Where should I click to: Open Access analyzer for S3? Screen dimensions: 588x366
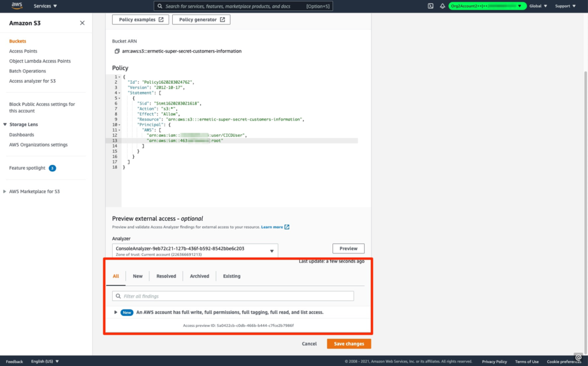[32, 80]
